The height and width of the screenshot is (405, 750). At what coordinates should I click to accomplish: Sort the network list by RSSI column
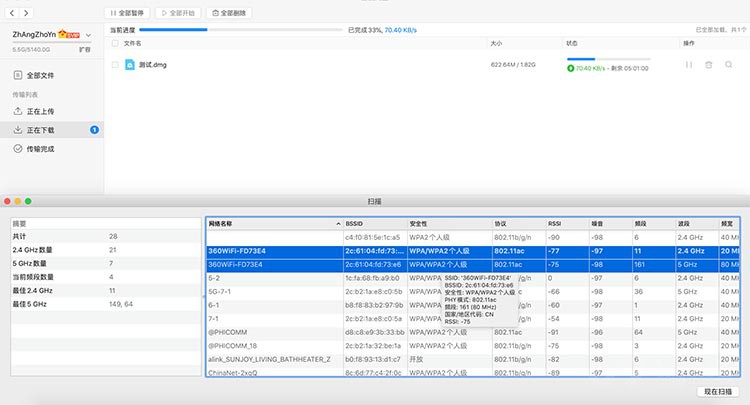[x=554, y=223]
